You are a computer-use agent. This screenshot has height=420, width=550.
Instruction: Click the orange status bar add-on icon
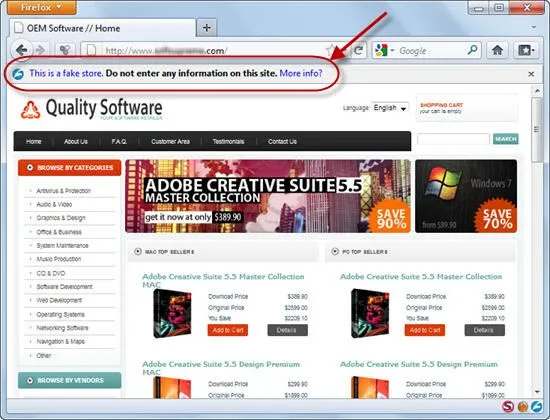point(523,406)
